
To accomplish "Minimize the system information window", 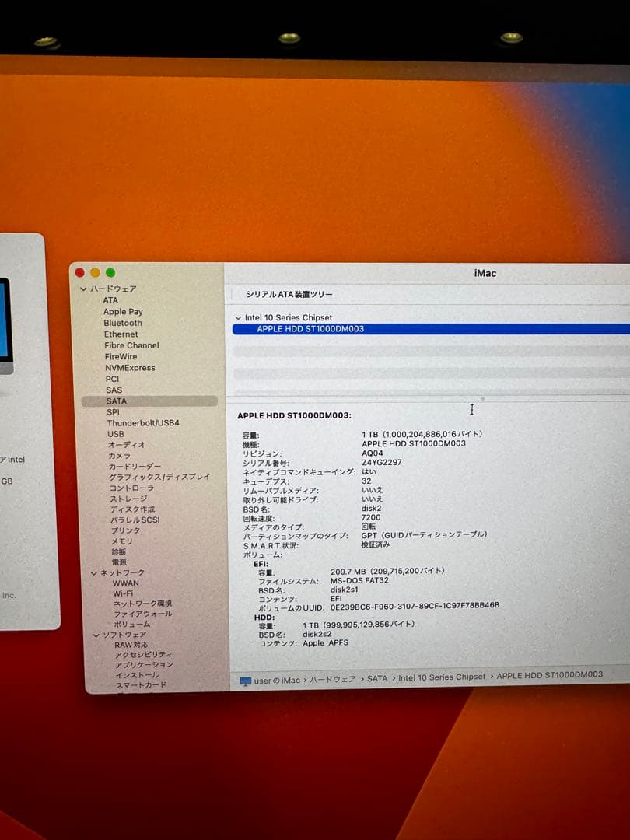I will pyautogui.click(x=96, y=273).
